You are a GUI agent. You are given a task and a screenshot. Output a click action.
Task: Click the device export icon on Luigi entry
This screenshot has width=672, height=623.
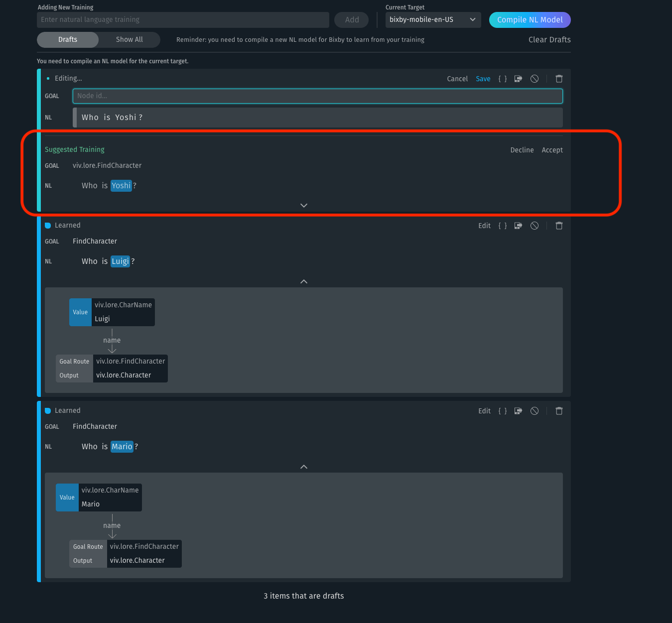(x=519, y=226)
